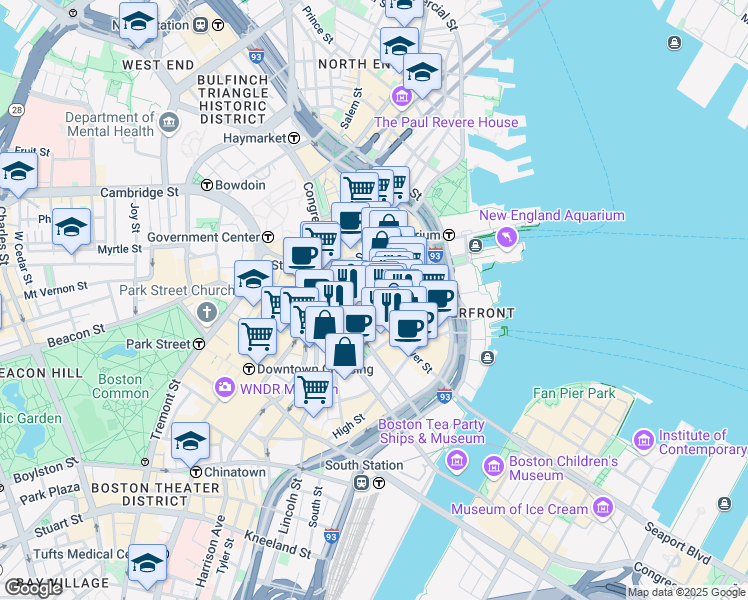Select Department of Mental Health building icon
This screenshot has width=748, height=600.
pyautogui.click(x=169, y=123)
